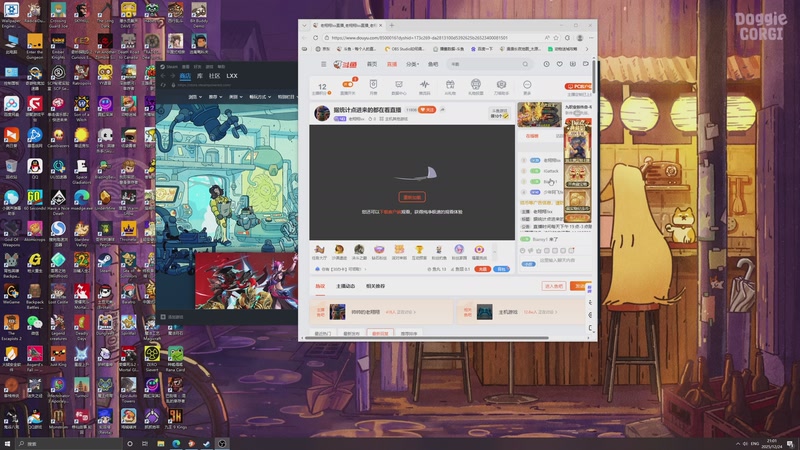800x450 pixels.
Task: Open Steam store 类别 dropdown
Action: 235,96
